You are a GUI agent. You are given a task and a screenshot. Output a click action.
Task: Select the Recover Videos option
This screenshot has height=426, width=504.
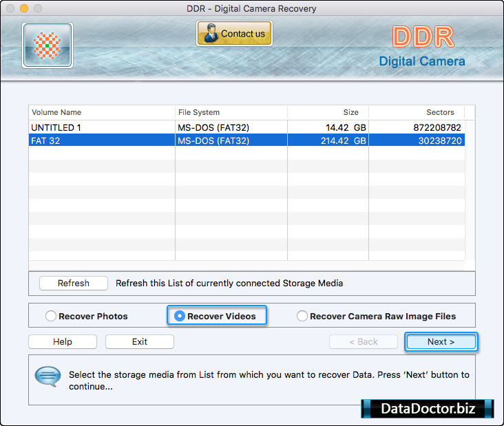215,316
